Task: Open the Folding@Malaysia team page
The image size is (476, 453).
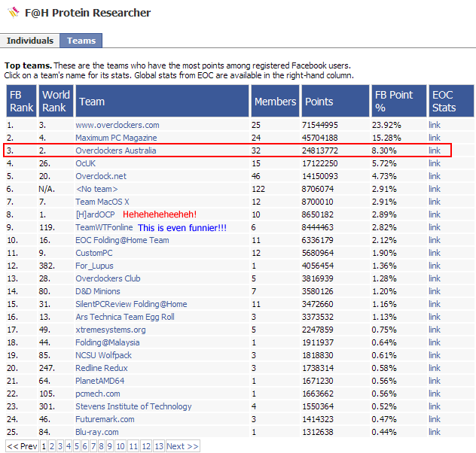Action: pos(108,342)
